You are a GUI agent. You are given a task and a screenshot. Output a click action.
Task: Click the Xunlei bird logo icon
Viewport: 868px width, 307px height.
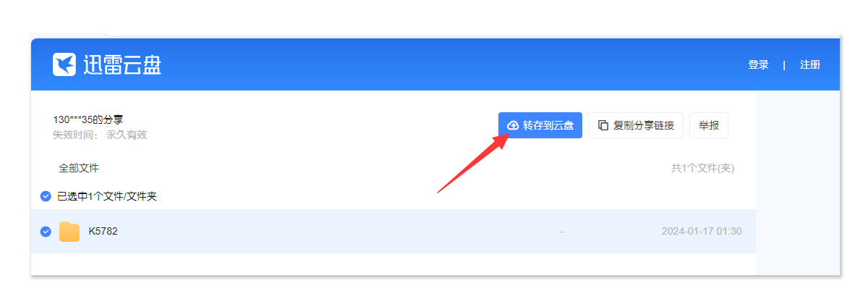pos(64,64)
